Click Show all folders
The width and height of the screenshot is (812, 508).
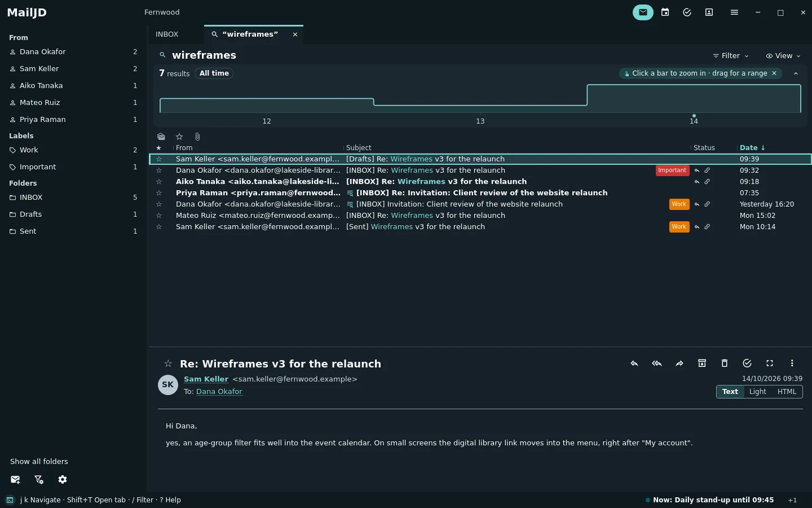tap(39, 462)
